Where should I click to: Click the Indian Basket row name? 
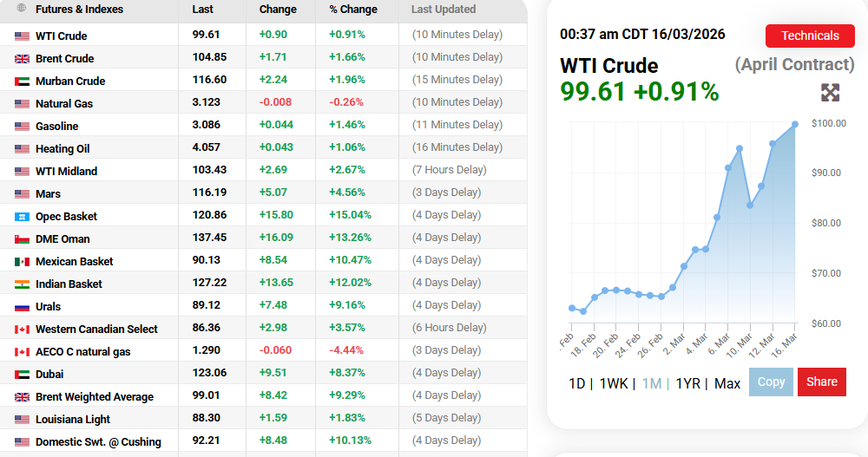tap(69, 284)
